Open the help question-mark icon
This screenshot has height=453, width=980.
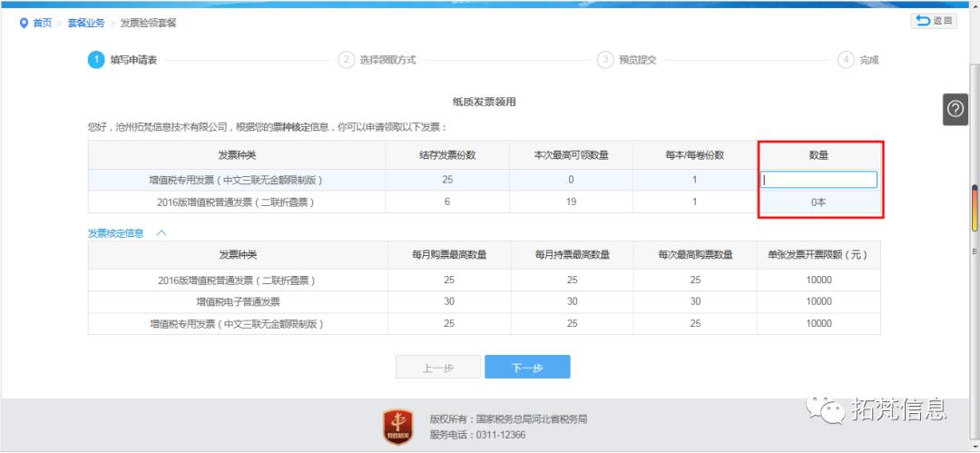[955, 110]
